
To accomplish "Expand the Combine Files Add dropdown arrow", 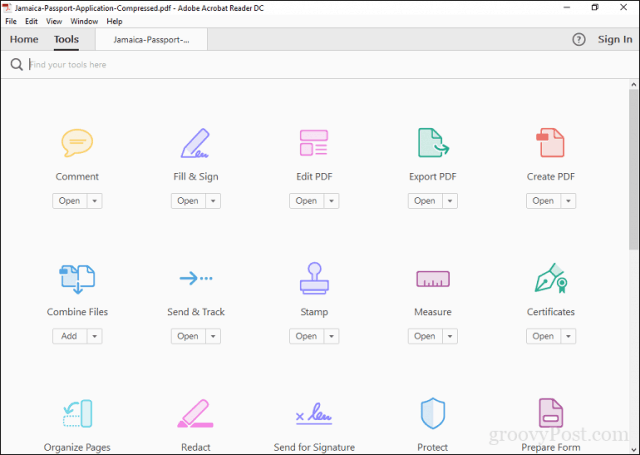I will [x=95, y=336].
